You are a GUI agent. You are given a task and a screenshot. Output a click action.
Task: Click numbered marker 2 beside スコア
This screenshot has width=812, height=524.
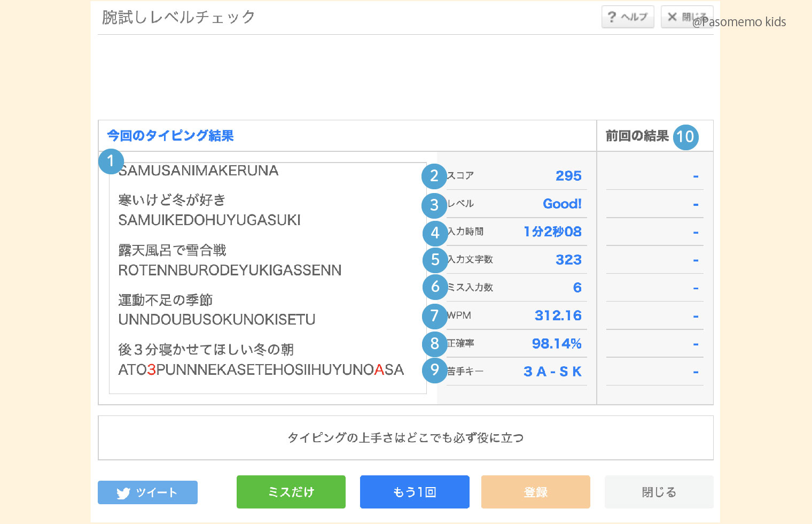(434, 176)
